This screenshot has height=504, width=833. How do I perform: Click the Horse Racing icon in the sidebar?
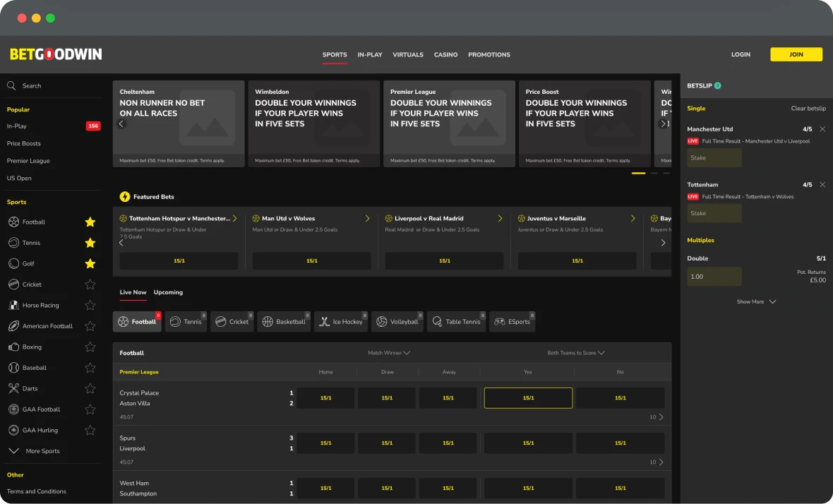[x=14, y=306]
